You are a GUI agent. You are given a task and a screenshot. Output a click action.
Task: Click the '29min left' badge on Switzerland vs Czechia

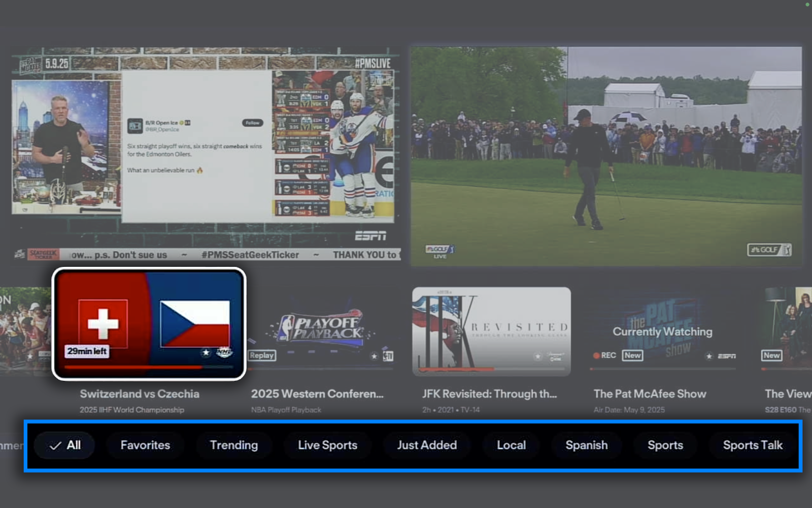tap(87, 351)
